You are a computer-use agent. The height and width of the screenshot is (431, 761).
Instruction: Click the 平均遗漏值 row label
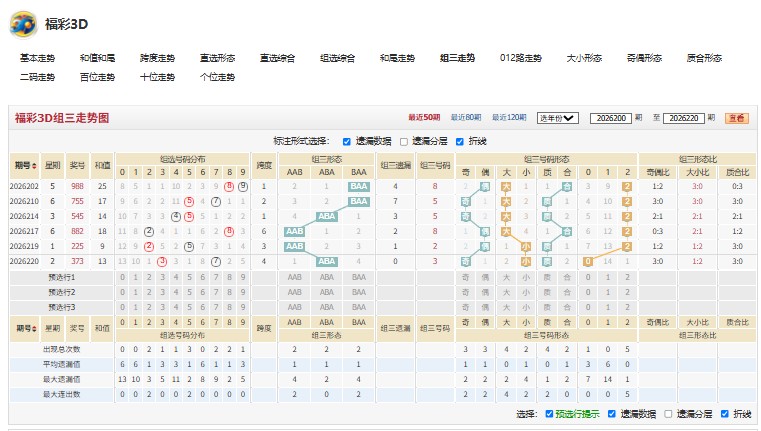(x=62, y=365)
